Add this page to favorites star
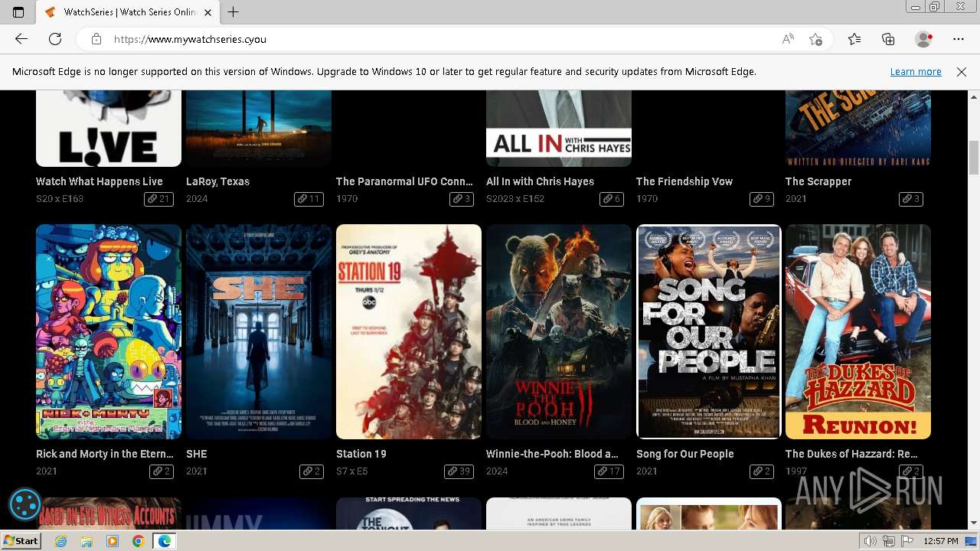This screenshot has width=980, height=551. (x=815, y=39)
